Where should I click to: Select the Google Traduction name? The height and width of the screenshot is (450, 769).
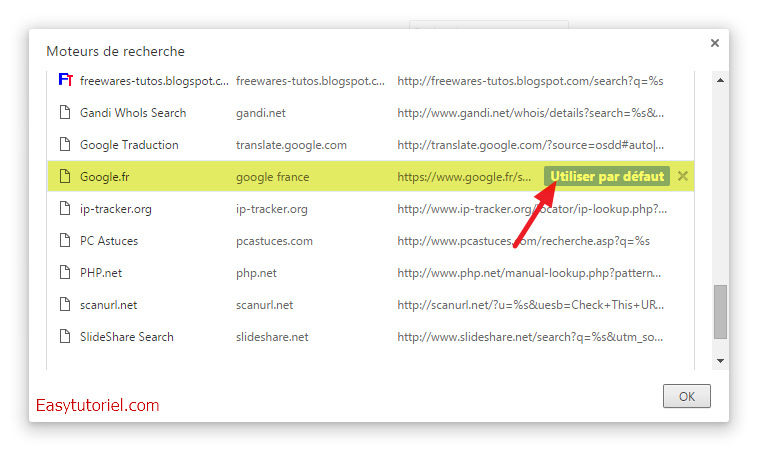coord(129,145)
